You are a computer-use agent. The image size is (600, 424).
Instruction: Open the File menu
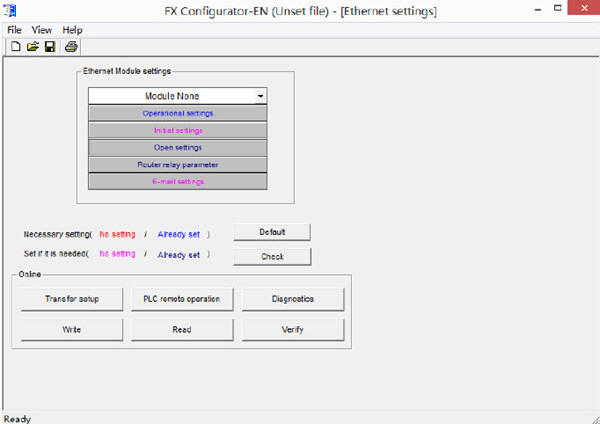(14, 30)
